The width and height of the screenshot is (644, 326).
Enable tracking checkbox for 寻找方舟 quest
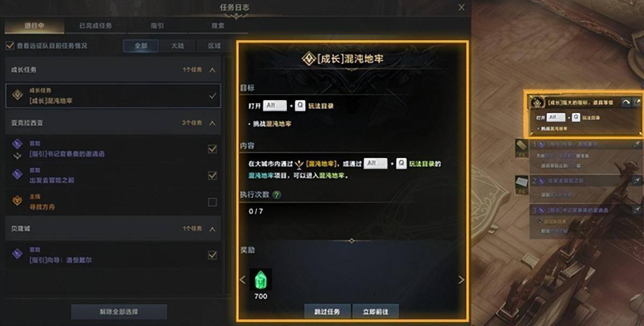coord(213,202)
